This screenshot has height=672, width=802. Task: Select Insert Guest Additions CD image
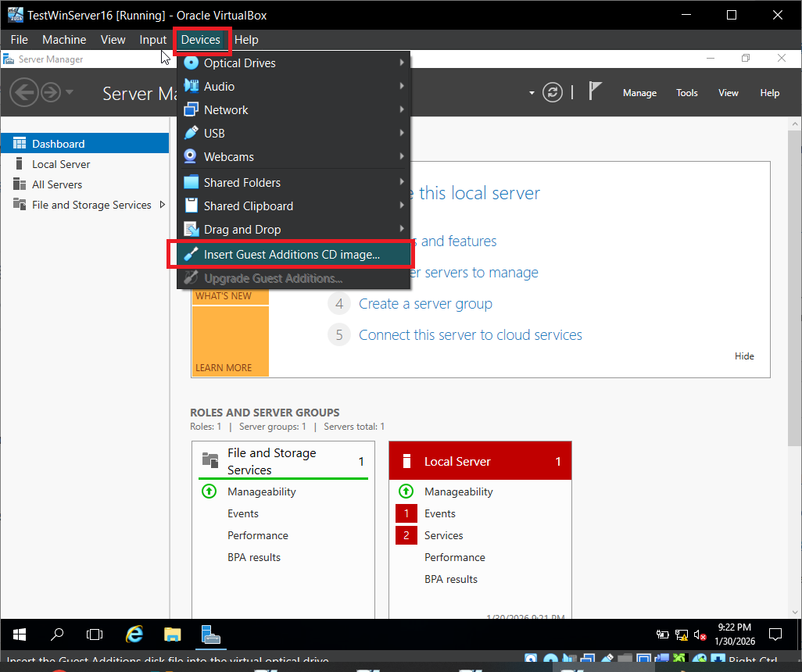[x=291, y=255]
